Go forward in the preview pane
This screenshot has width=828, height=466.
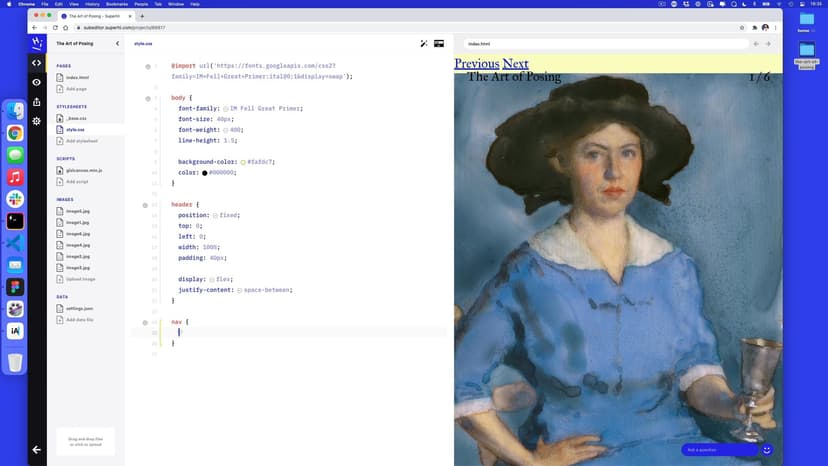click(768, 44)
